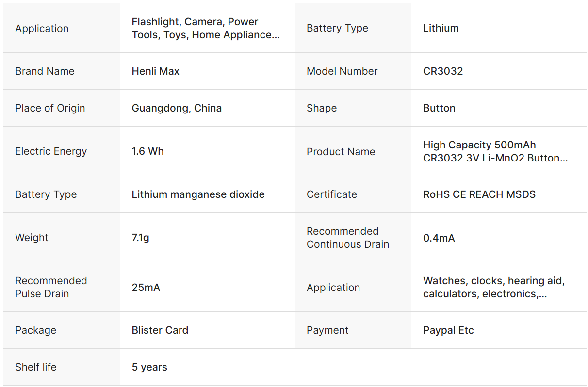Image resolution: width=588 pixels, height=387 pixels.
Task: Click the "Model Number" label cell
Action: point(342,71)
